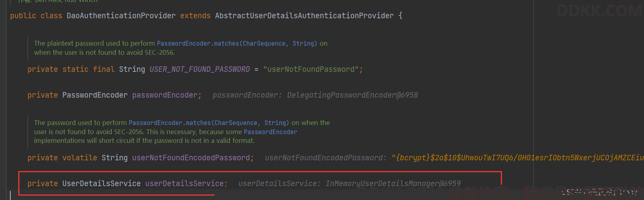Click the extends keyword
Image resolution: width=644 pixels, height=200 pixels.
coord(195,16)
